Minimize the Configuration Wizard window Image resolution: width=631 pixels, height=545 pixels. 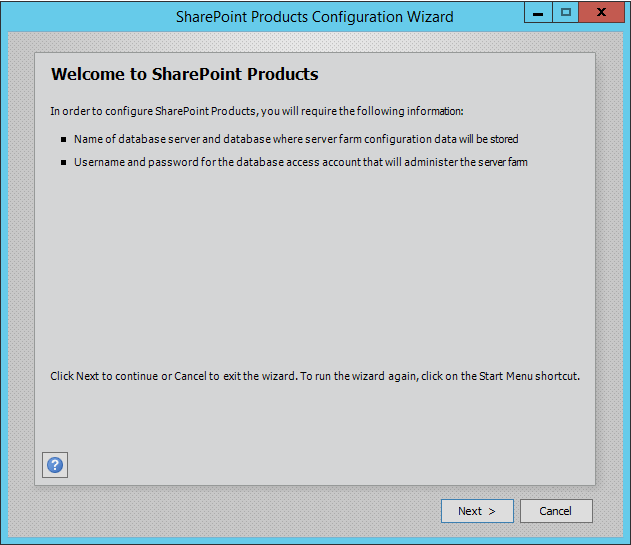538,13
